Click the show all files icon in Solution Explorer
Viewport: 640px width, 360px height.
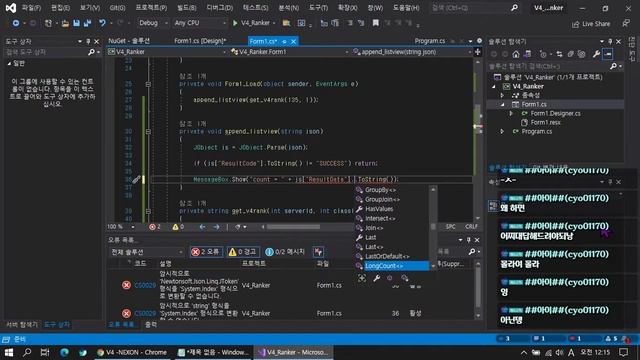pos(582,54)
